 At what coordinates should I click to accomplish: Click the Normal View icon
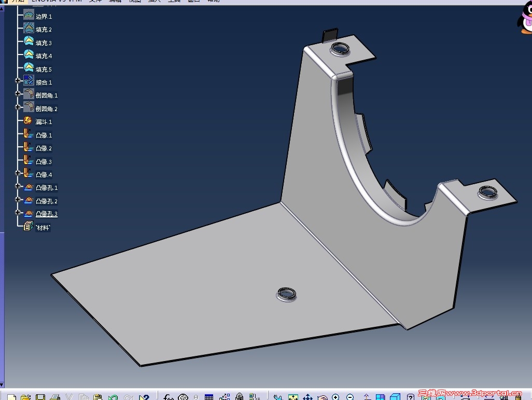point(367,397)
